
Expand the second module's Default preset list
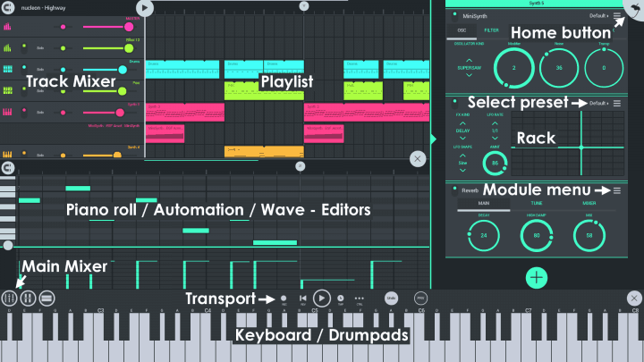pos(599,104)
